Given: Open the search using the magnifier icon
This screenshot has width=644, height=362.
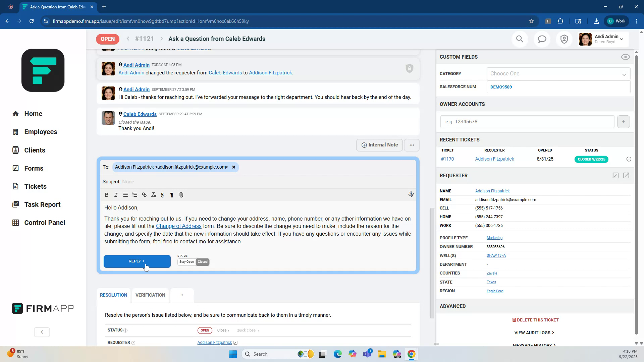Looking at the screenshot, I should [520, 39].
